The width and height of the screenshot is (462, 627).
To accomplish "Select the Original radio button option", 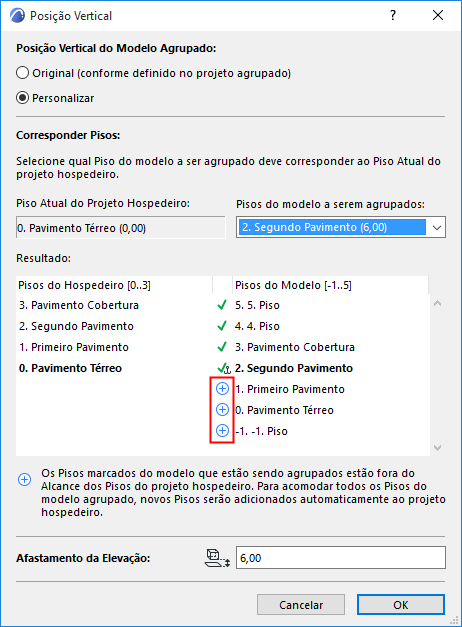I will coord(22,73).
